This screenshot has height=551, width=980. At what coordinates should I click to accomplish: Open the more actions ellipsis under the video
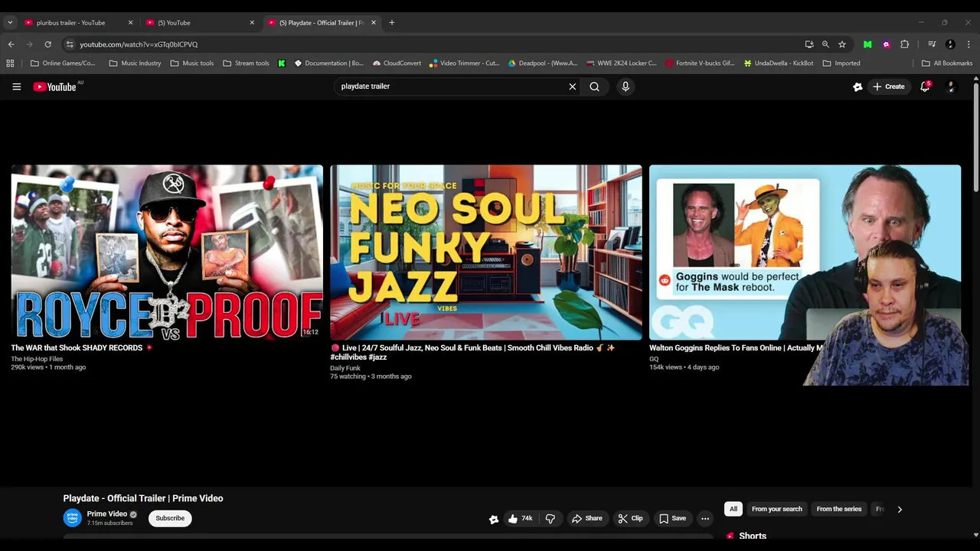tap(705, 519)
